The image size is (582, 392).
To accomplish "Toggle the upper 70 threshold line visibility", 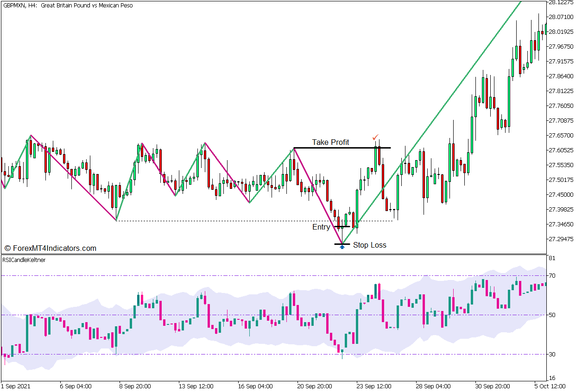I will [x=185, y=275].
